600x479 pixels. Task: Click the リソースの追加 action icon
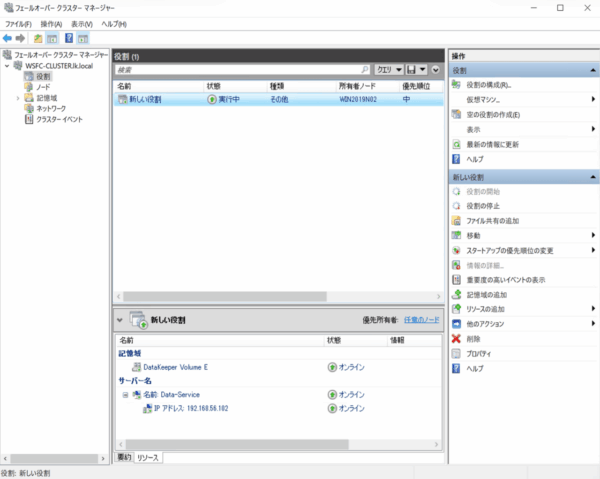(456, 309)
